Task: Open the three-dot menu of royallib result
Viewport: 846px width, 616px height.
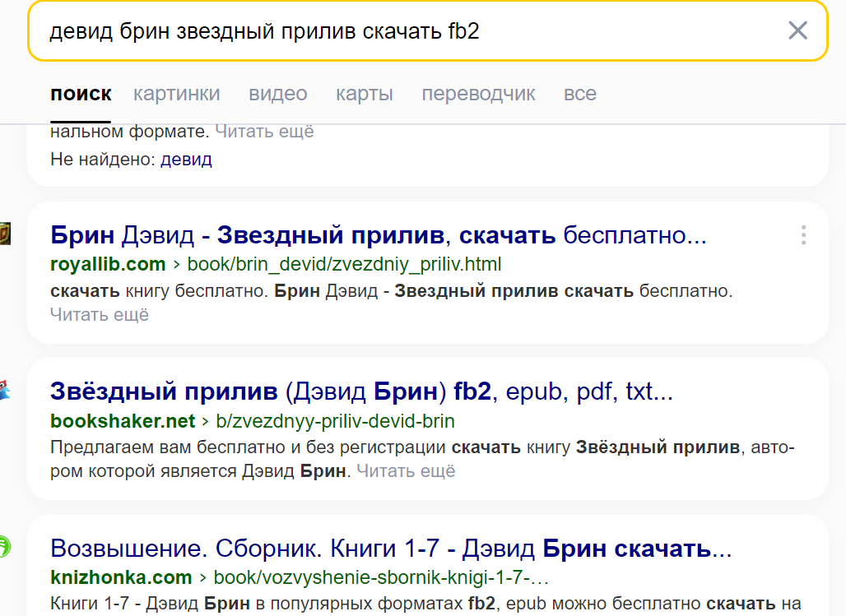Action: (x=803, y=235)
